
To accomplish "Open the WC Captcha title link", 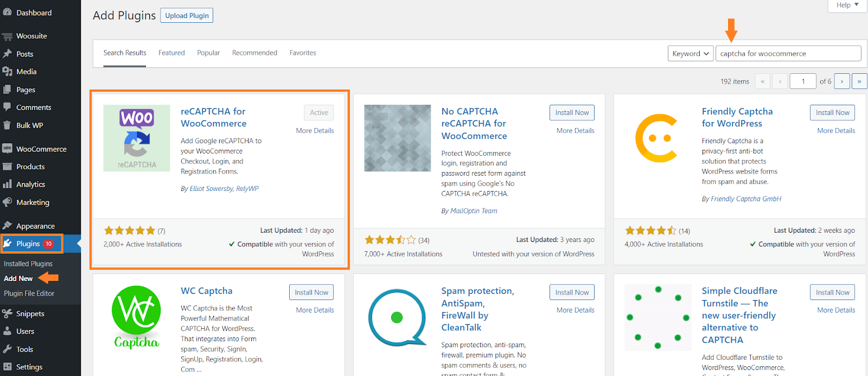I will click(x=207, y=291).
